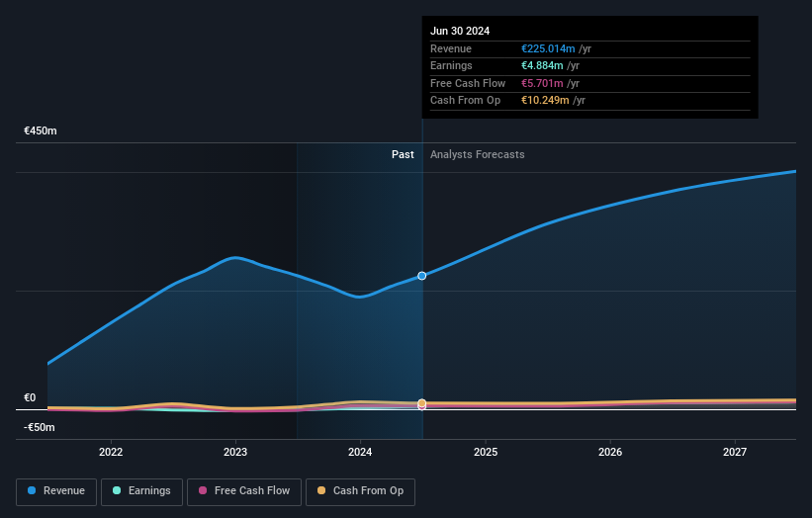The image size is (812, 518).
Task: Toggle the Earnings series legend button
Action: [141, 491]
